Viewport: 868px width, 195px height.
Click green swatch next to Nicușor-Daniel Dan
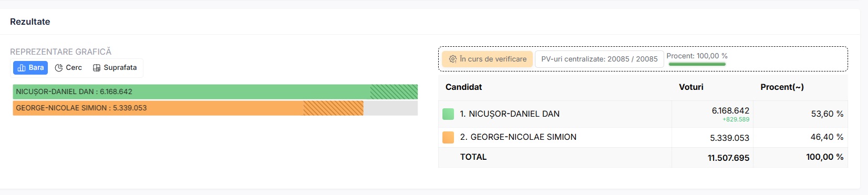point(448,114)
